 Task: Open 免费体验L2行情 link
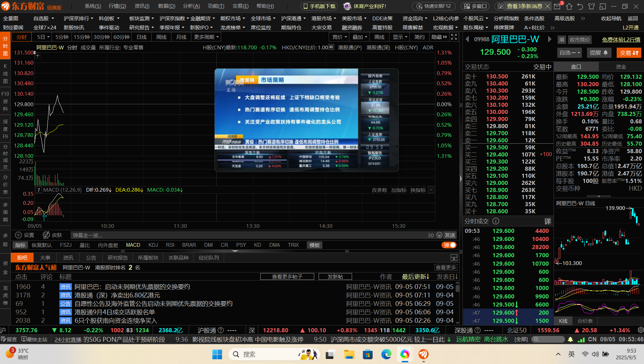click(x=621, y=40)
